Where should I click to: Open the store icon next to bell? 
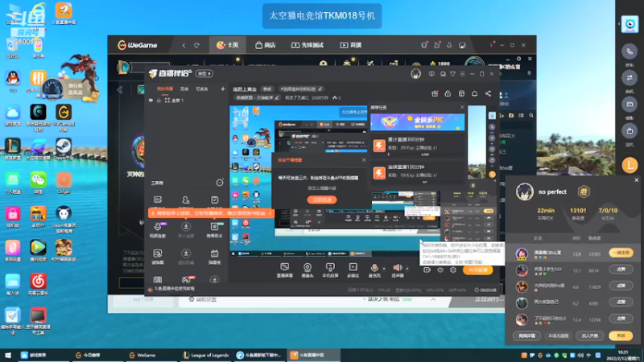(x=461, y=93)
